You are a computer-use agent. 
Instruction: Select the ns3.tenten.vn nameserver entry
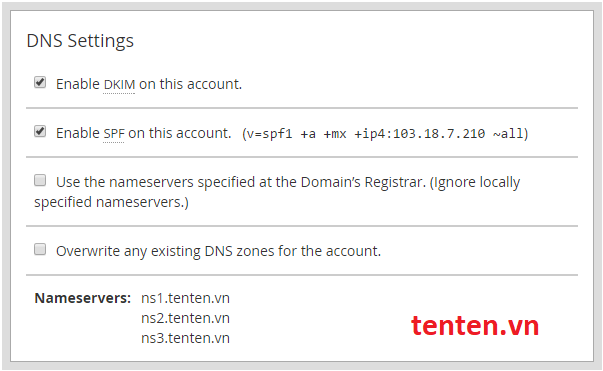pyautogui.click(x=185, y=338)
